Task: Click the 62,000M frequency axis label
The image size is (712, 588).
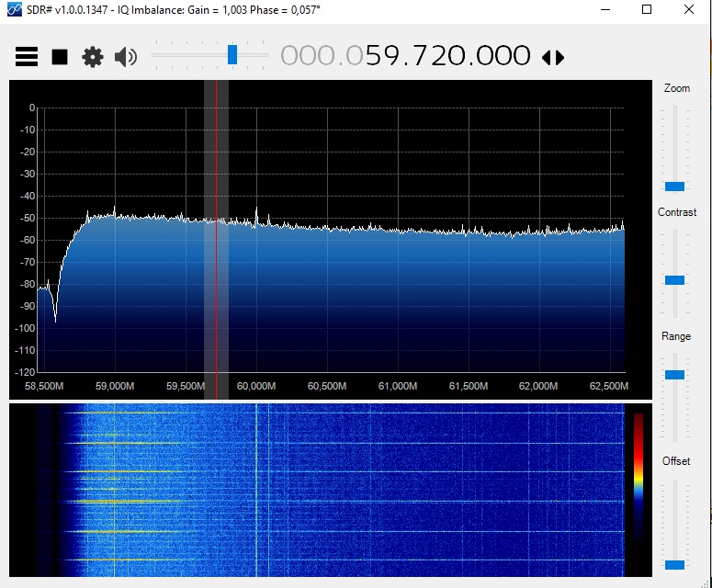Action: pyautogui.click(x=538, y=387)
